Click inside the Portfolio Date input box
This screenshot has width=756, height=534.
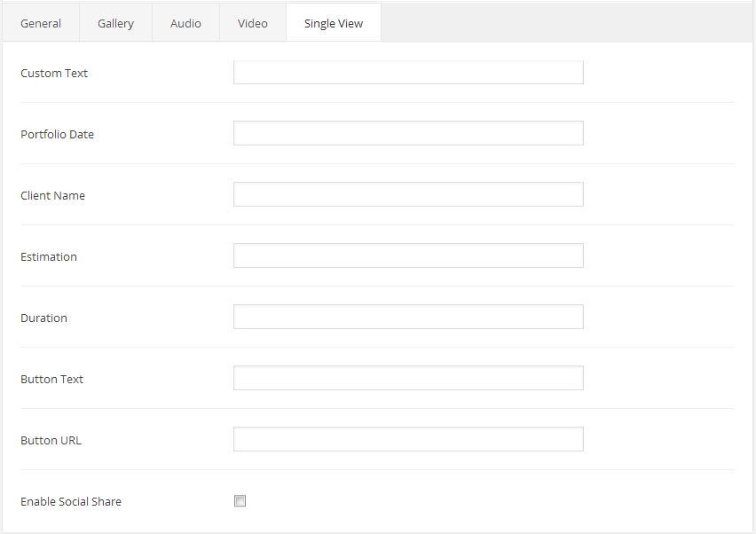pyautogui.click(x=408, y=133)
